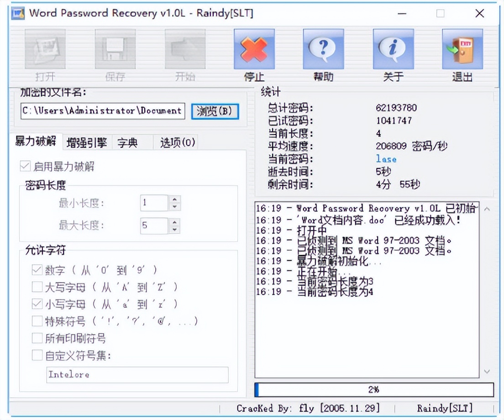Exit the program using the door icon
504x420 pixels.
point(462,49)
